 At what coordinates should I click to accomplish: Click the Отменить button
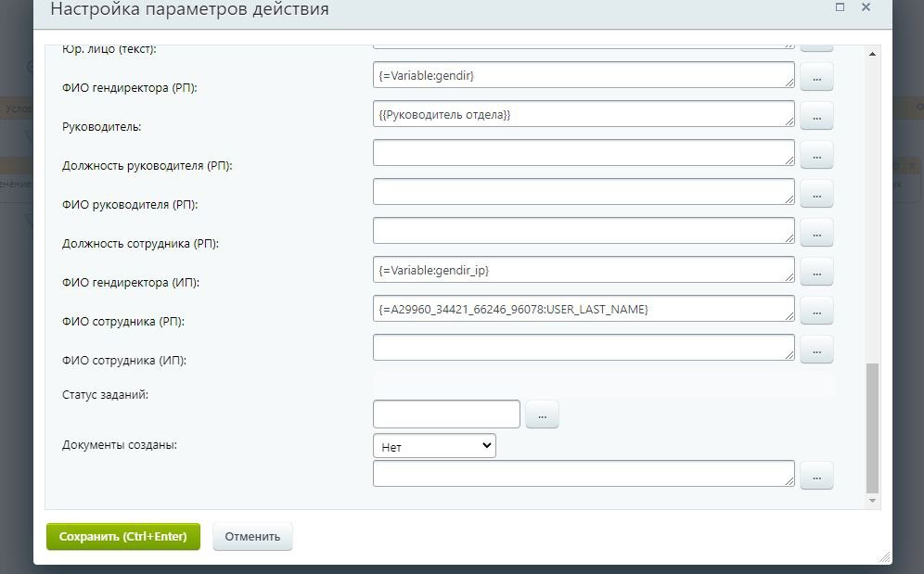[252, 536]
